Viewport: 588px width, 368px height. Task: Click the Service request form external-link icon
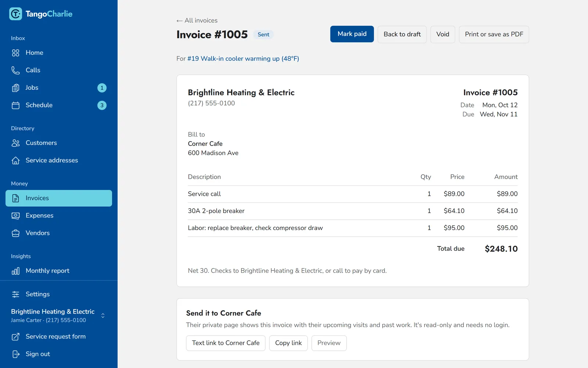click(x=15, y=337)
